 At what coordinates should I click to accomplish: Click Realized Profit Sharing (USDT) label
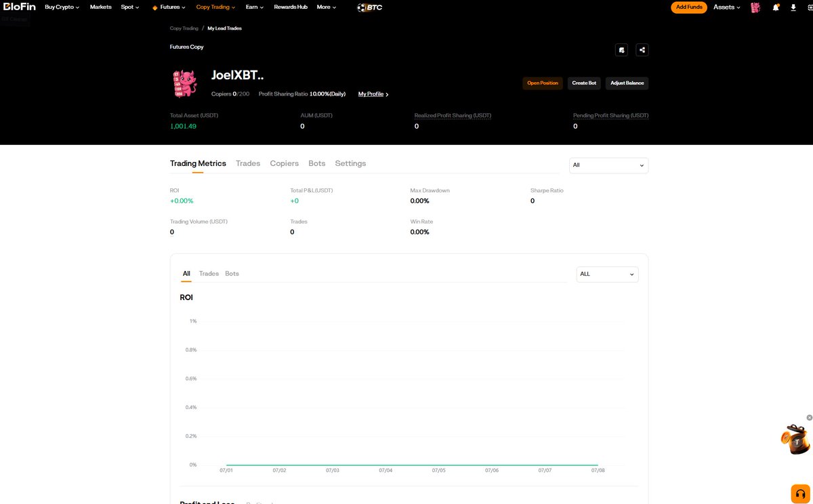click(x=453, y=116)
